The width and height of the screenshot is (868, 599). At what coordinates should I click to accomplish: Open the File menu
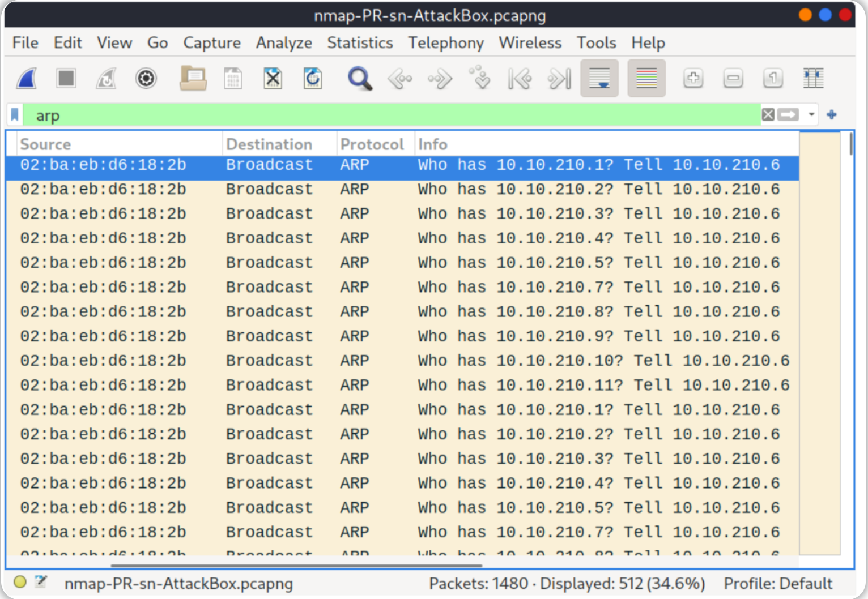(25, 42)
